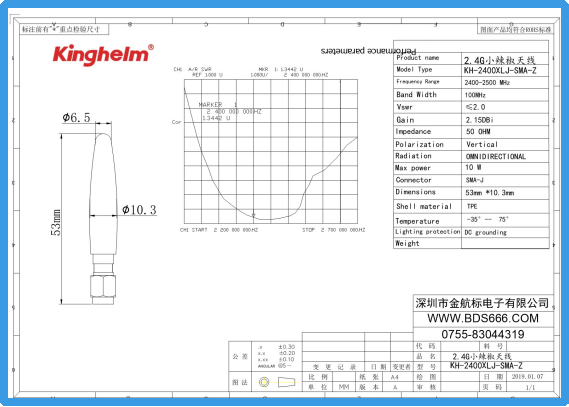Click the empty Weight value cell

505,243
